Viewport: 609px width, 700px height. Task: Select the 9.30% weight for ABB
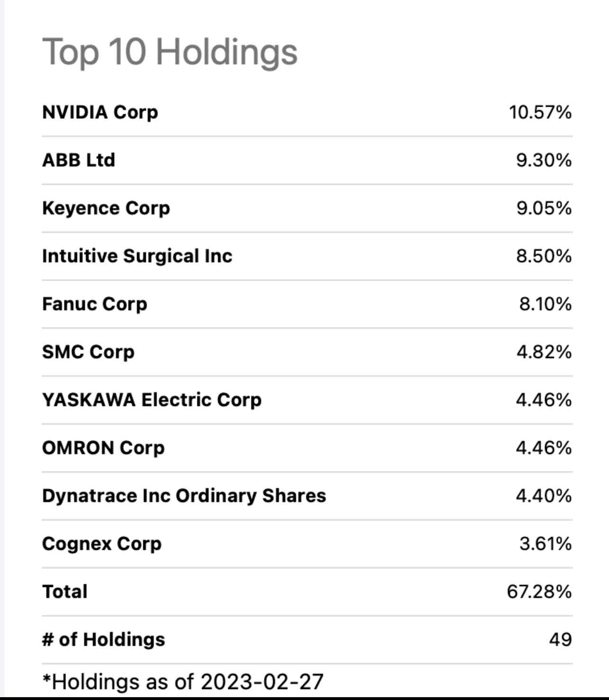pos(544,160)
